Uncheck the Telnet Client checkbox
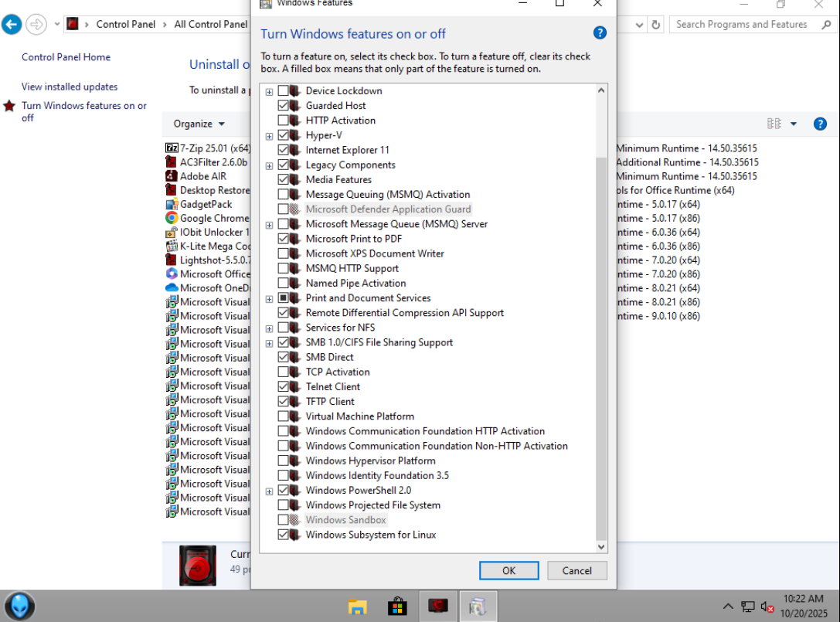 [x=284, y=386]
